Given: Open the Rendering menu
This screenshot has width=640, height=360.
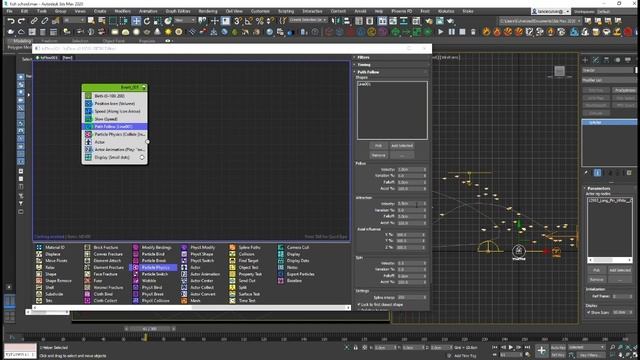Looking at the screenshot, I should pyautogui.click(x=208, y=11).
